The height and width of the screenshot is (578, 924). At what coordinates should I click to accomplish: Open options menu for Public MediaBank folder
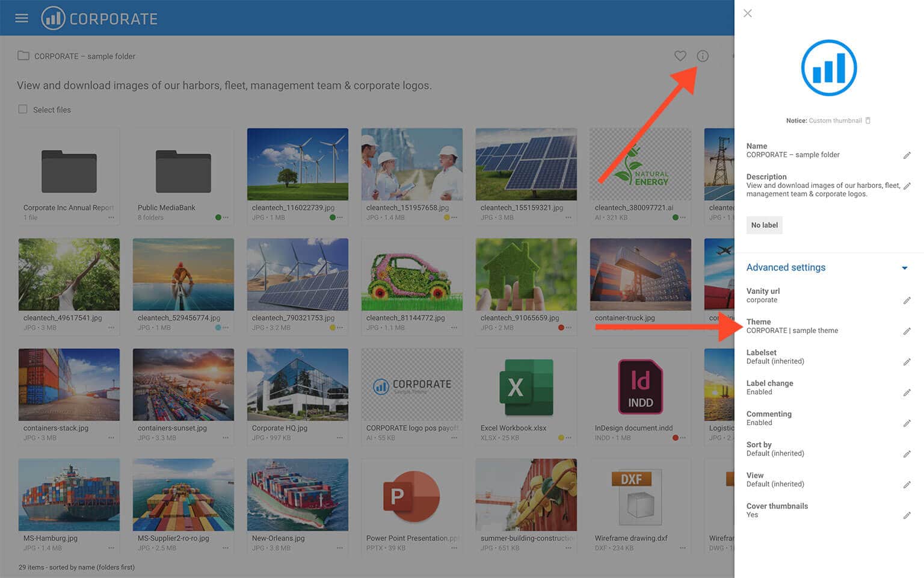coord(226,218)
